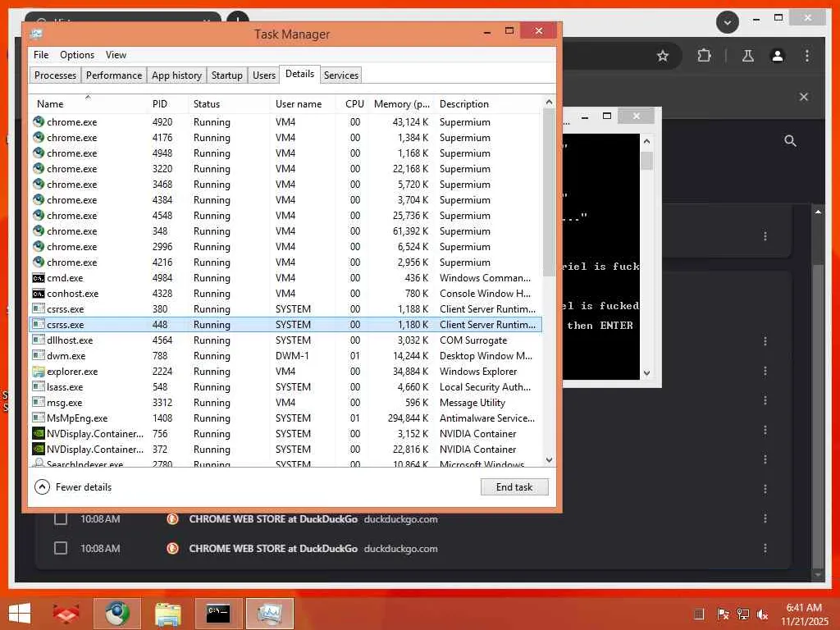Check the first 10:08 AM history entry
Screen dimensions: 840x630
[x=61, y=518]
